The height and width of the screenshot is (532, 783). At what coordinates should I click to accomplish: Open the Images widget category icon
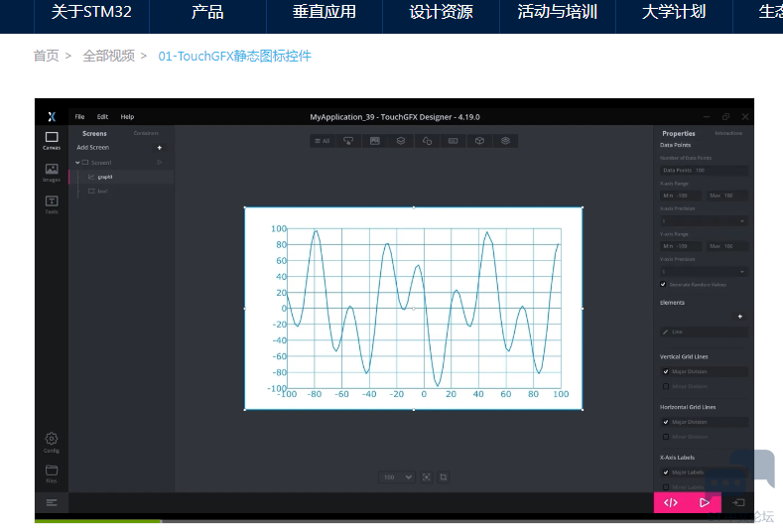374,141
